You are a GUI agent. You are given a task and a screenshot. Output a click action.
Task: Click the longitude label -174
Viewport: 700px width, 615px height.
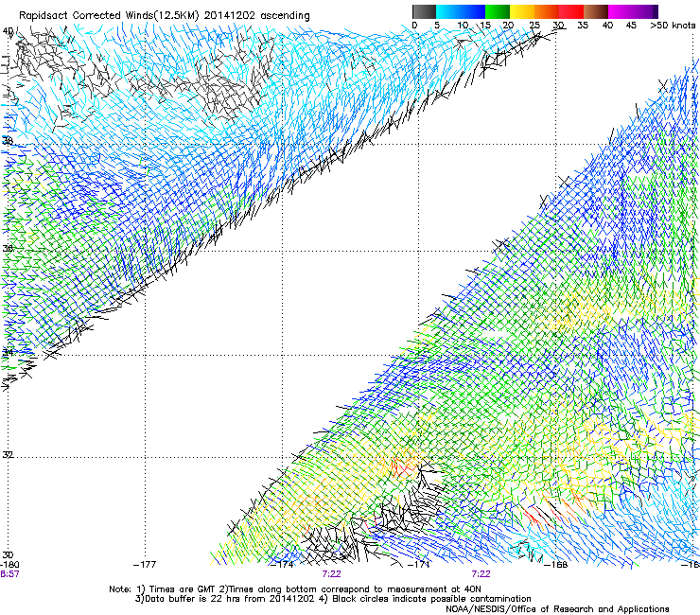[282, 565]
